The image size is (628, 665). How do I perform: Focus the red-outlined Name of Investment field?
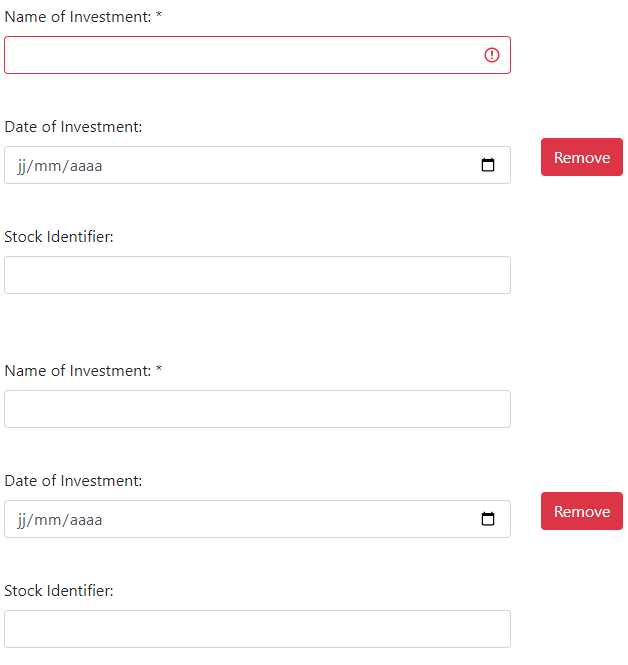pos(257,55)
